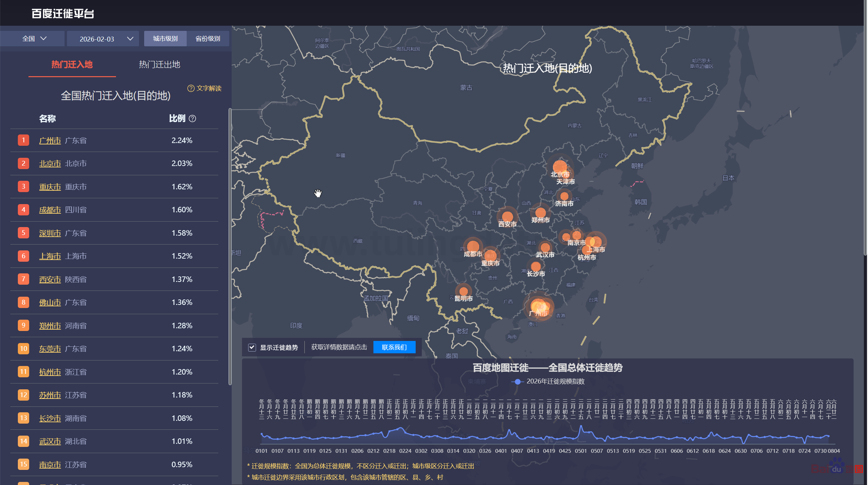Click the question mark next to 比例
This screenshot has height=485, width=868.
tap(193, 119)
